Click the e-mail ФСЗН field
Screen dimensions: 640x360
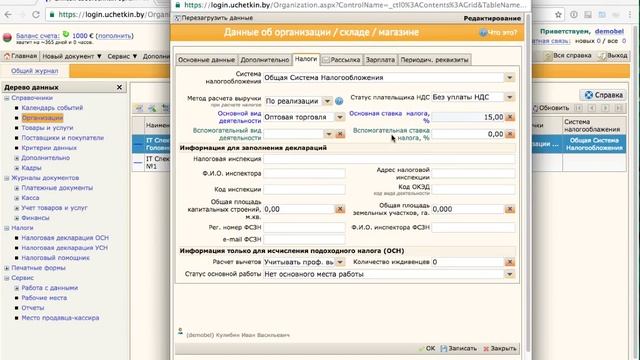(304, 239)
